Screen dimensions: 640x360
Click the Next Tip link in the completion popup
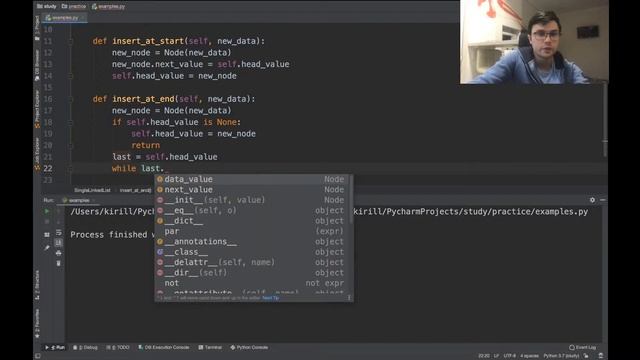coord(271,298)
